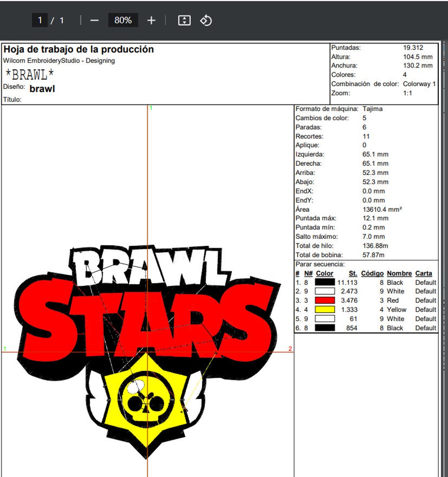The height and width of the screenshot is (477, 448).
Task: Select the fit-to-page icon in the toolbar
Action: 184,19
